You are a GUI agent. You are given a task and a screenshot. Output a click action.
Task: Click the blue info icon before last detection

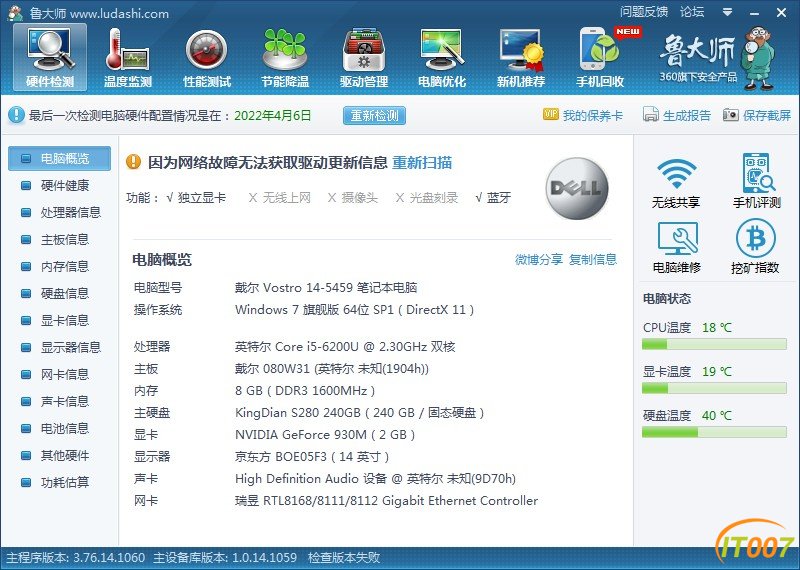pos(16,115)
